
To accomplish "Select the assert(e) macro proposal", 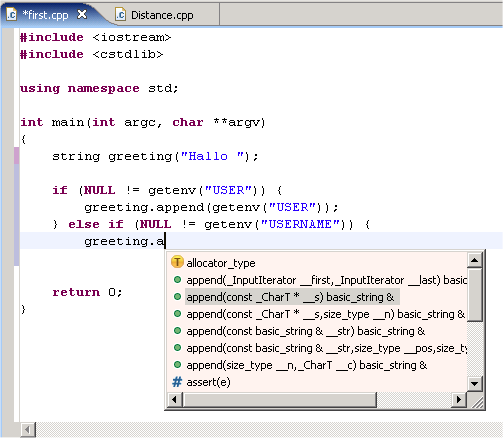I will click(208, 382).
